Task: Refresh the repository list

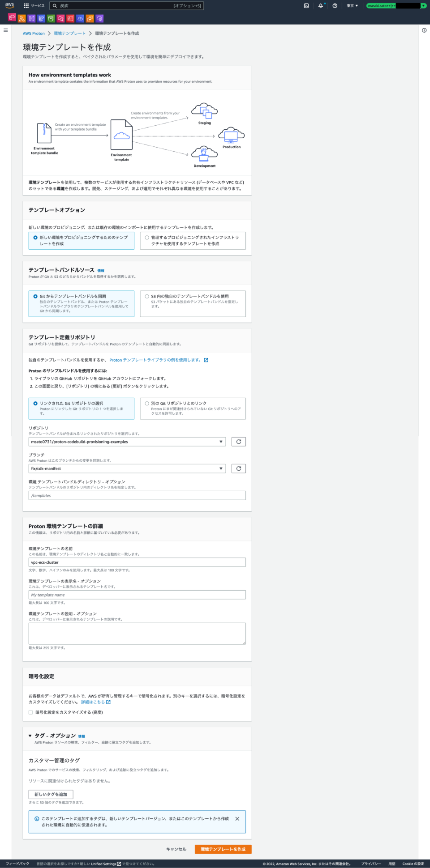Action: point(239,442)
